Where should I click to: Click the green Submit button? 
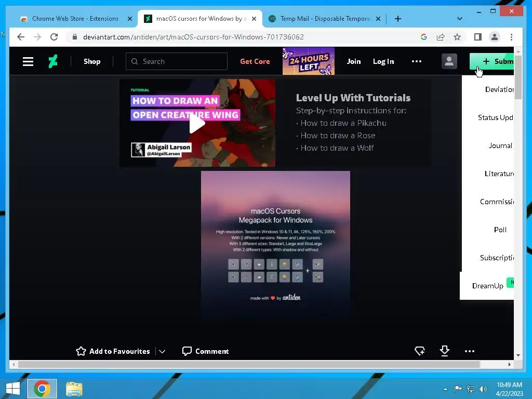[x=491, y=61]
